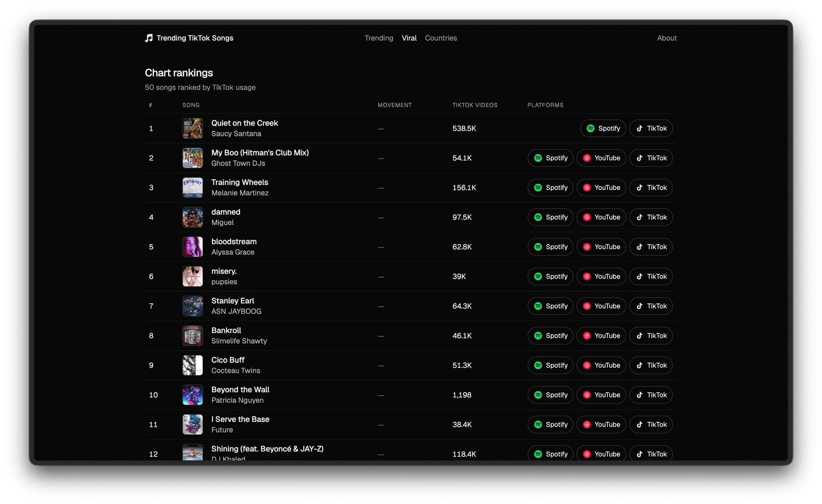Open YouTube for I Serve the Base
Screen dimensions: 822x504
tap(601, 425)
